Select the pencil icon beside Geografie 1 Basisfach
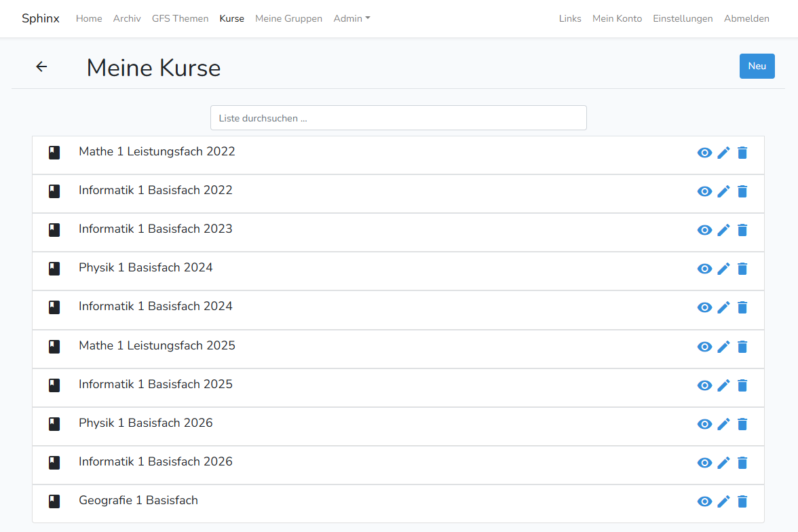798x532 pixels. click(723, 501)
